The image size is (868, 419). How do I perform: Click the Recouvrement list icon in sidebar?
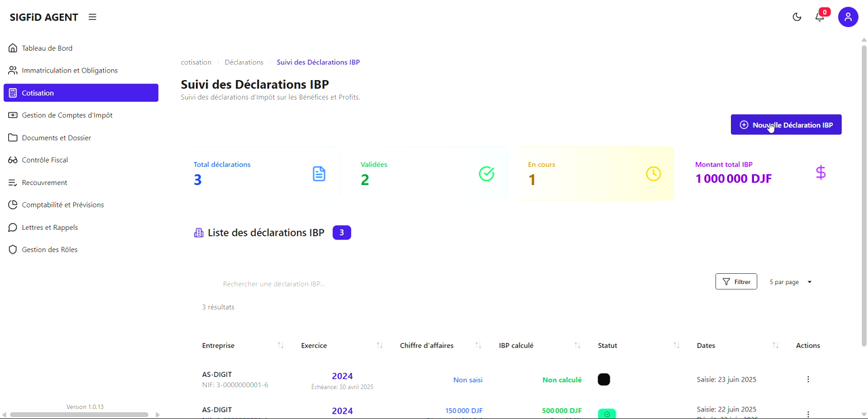tap(12, 182)
